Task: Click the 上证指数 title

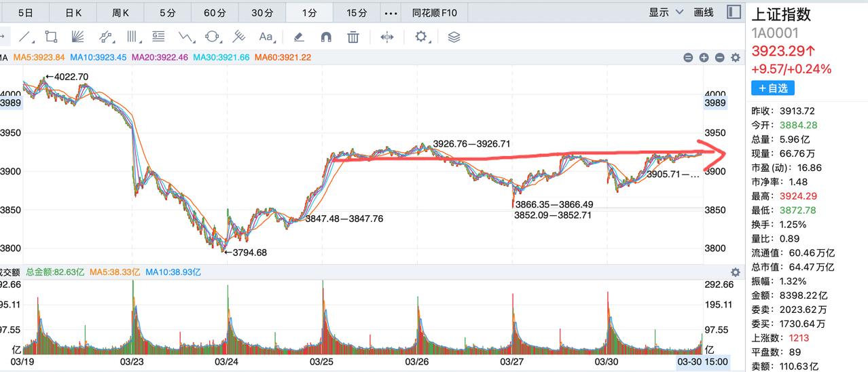Action: pyautogui.click(x=781, y=14)
